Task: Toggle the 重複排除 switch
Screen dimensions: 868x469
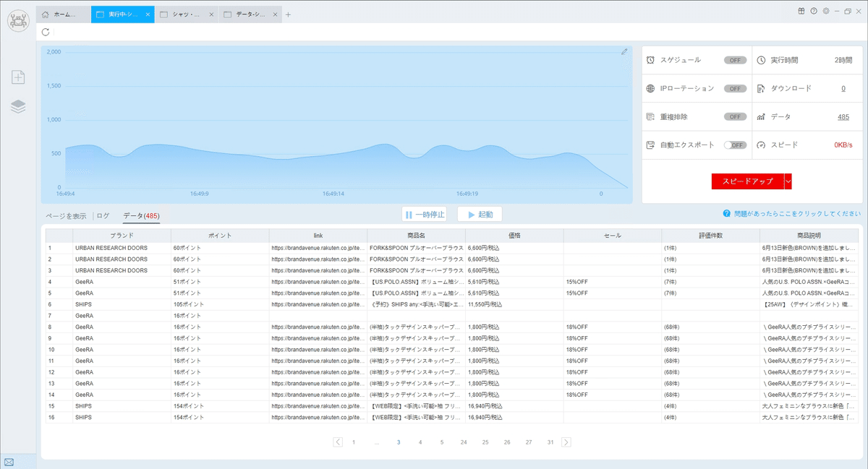Action: [x=736, y=116]
